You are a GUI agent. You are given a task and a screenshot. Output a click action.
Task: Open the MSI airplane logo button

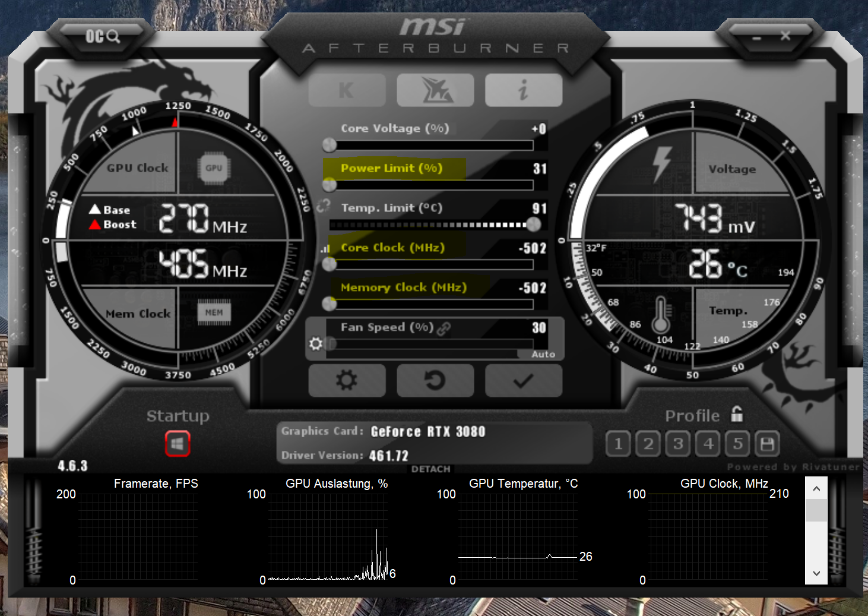pos(435,90)
